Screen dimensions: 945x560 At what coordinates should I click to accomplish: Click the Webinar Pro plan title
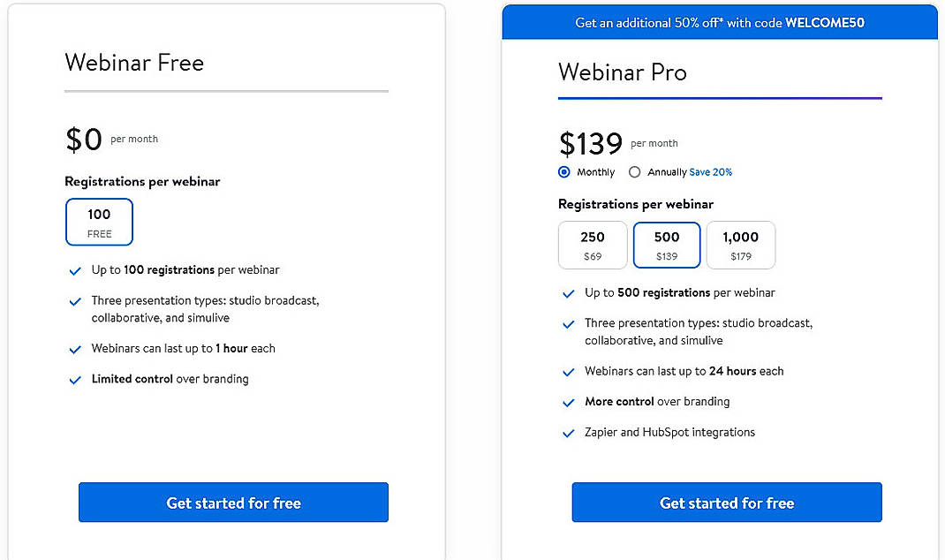(x=623, y=73)
